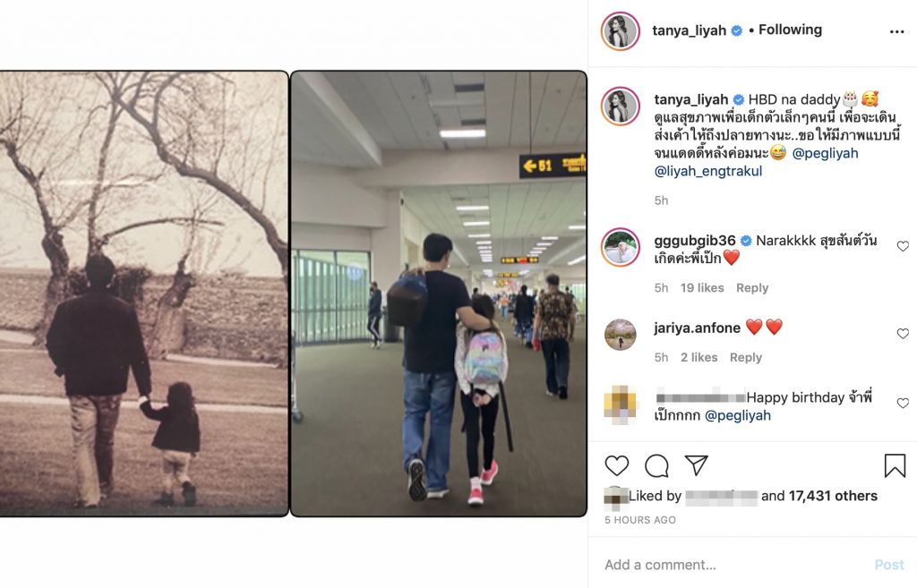Click the Following button next to tanya_liyah
The width and height of the screenshot is (917, 588).
coord(790,30)
